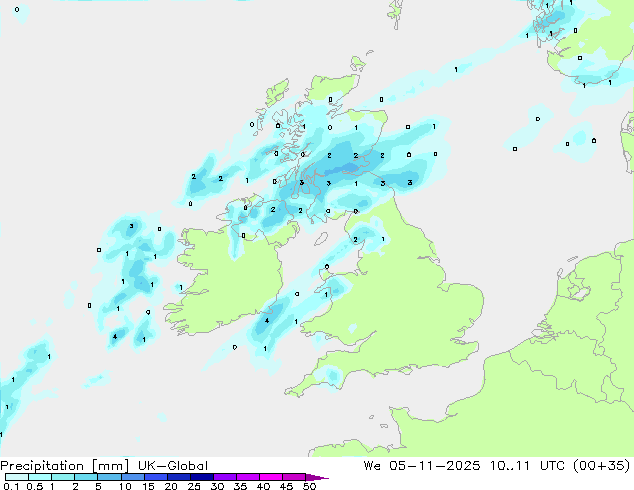Click the '30' legend scale label
The height and width of the screenshot is (490, 634).
pyautogui.click(x=217, y=486)
